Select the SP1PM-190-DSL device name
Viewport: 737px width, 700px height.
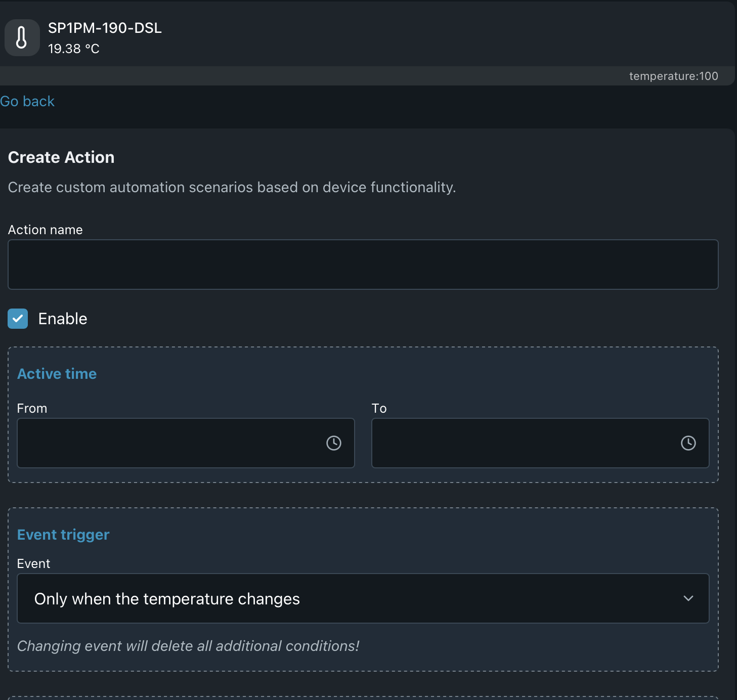pyautogui.click(x=105, y=28)
